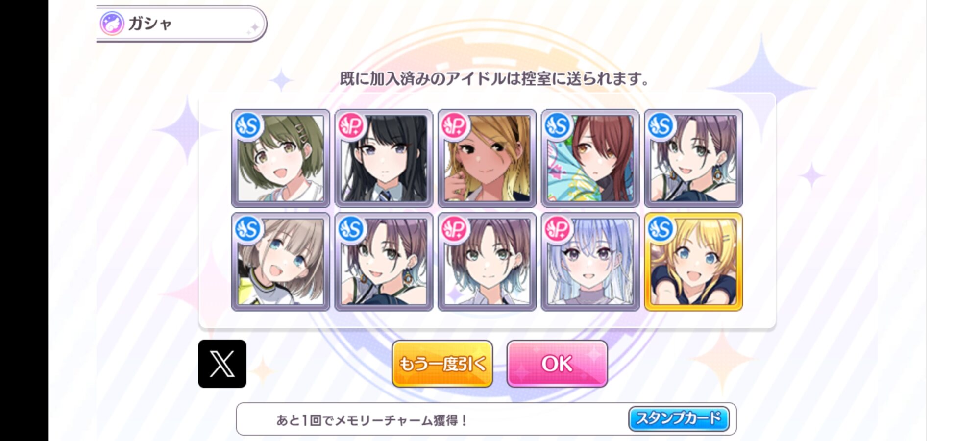This screenshot has width=980, height=441.
Task: Select the red-haired idol with umbrella
Action: pos(590,158)
